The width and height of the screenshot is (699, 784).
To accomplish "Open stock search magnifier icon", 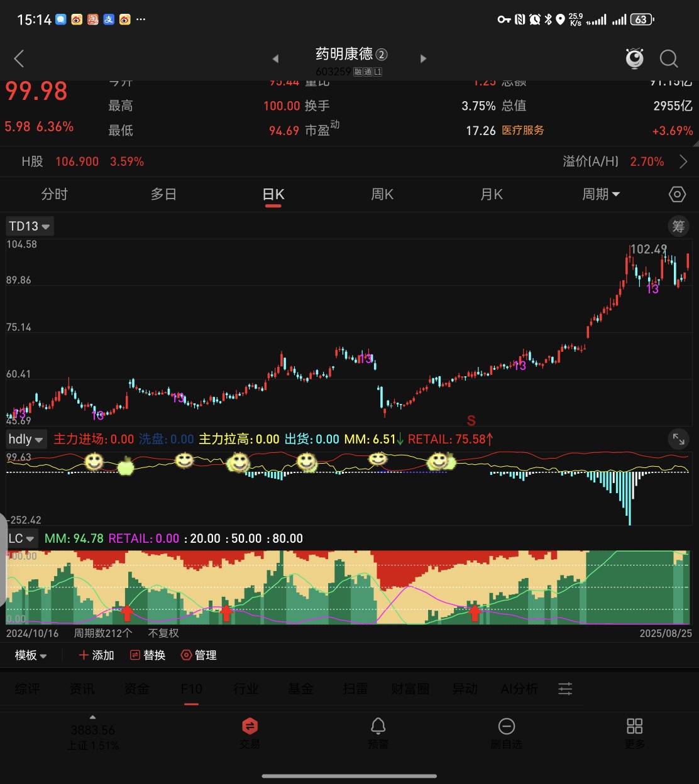I will [669, 59].
